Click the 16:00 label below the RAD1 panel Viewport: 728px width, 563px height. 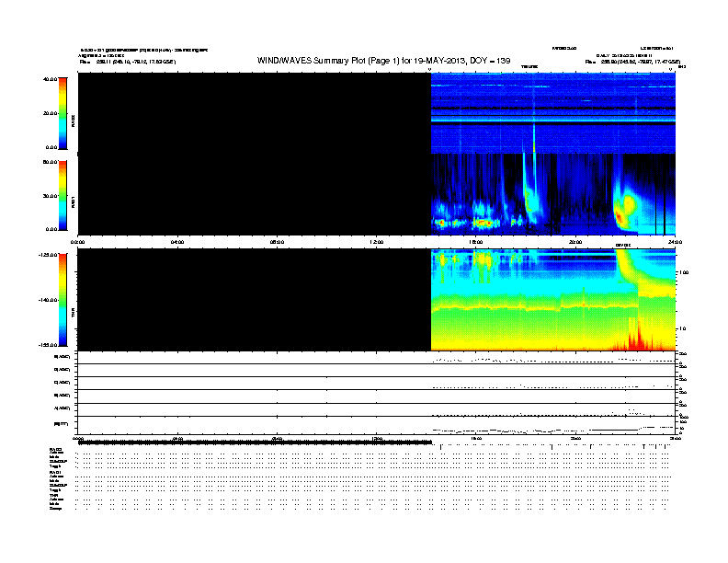[476, 242]
